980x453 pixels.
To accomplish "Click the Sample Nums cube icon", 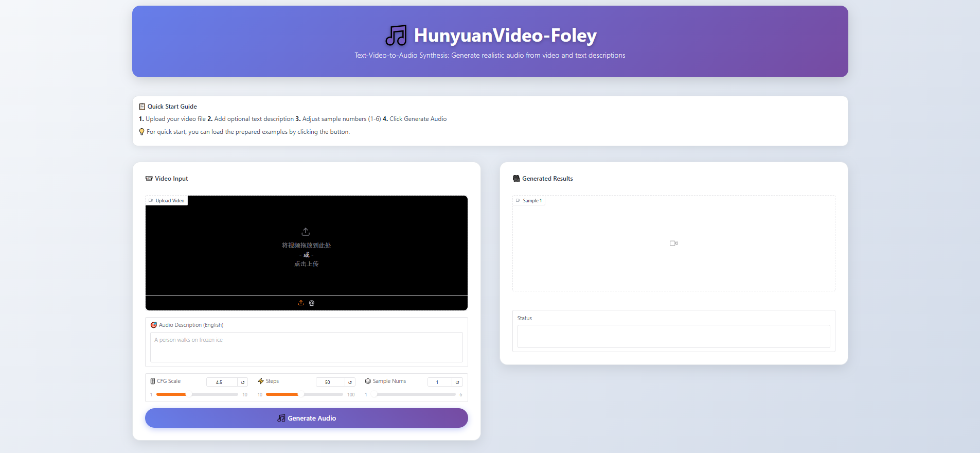I will click(x=368, y=381).
